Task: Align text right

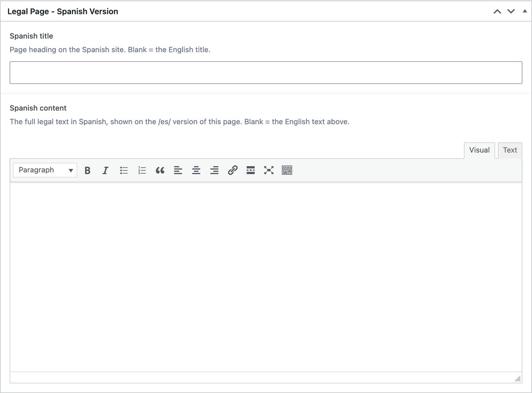Action: [x=214, y=170]
